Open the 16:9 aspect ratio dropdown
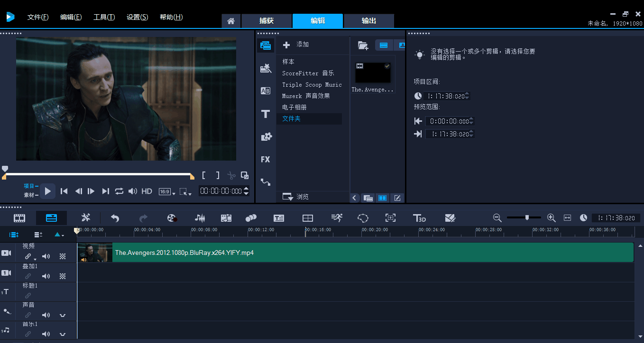Screen dimensions: 644x343 point(167,192)
